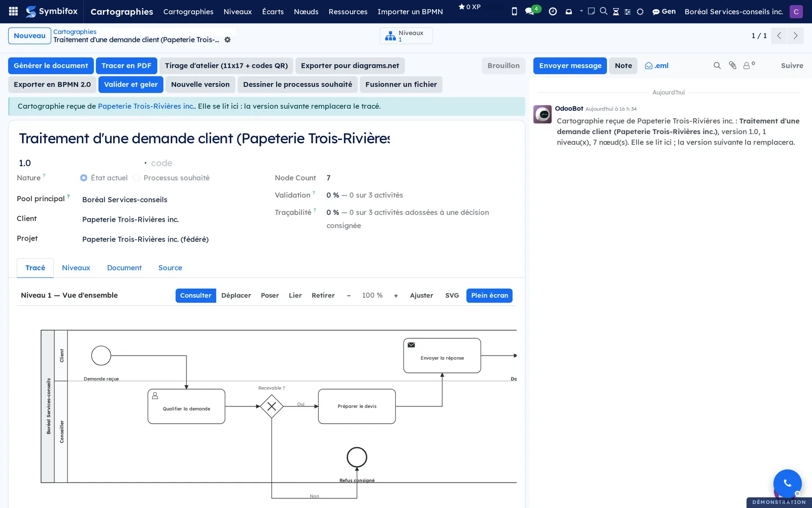
Task: Select the Déplacer diagram mode
Action: click(x=236, y=296)
